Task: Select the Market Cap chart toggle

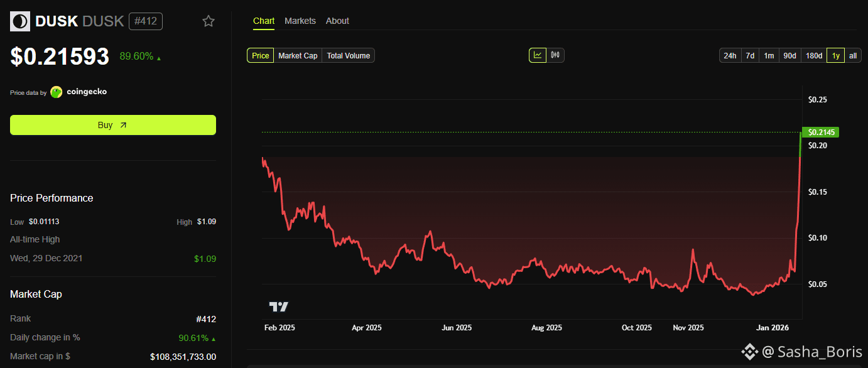Action: coord(298,56)
